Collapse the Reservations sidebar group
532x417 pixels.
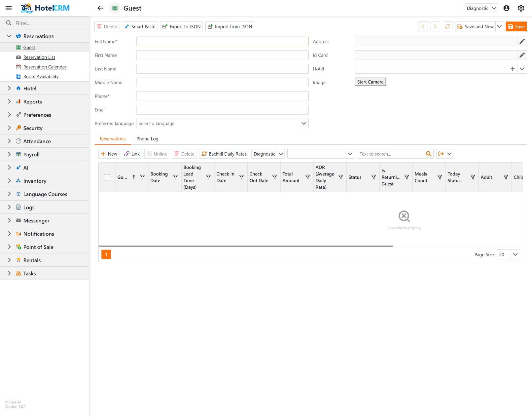click(x=9, y=36)
